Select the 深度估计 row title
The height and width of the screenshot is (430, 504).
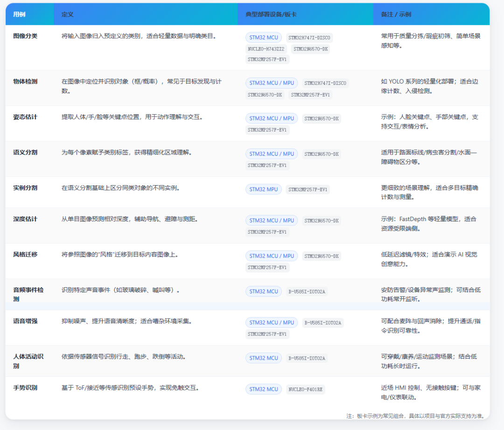click(25, 219)
